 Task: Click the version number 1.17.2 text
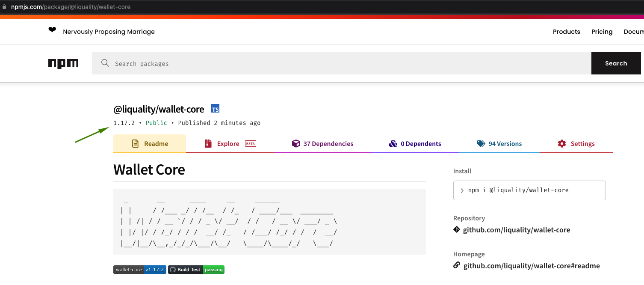(124, 123)
